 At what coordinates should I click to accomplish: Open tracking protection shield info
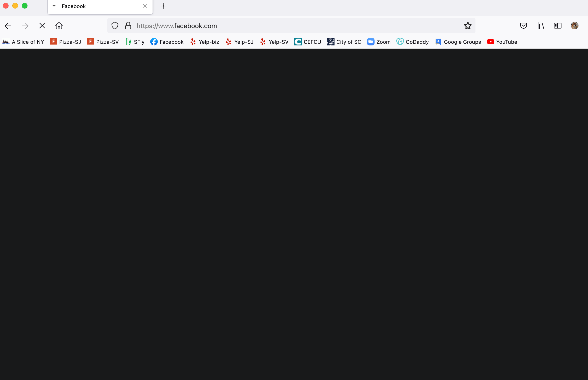(x=115, y=26)
